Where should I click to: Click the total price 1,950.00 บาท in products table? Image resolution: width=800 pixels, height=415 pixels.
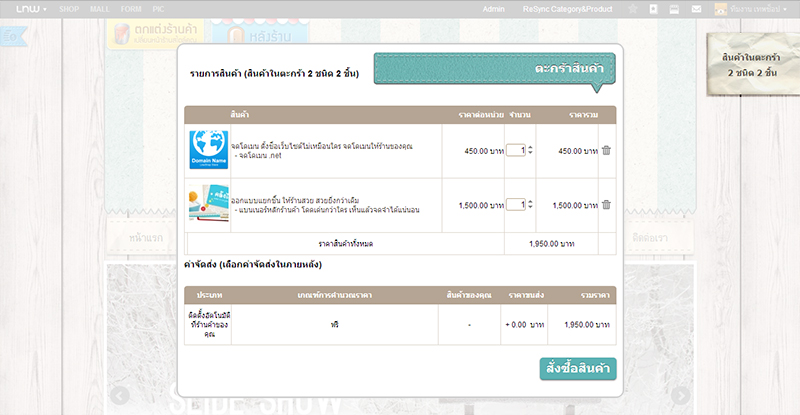[x=552, y=244]
